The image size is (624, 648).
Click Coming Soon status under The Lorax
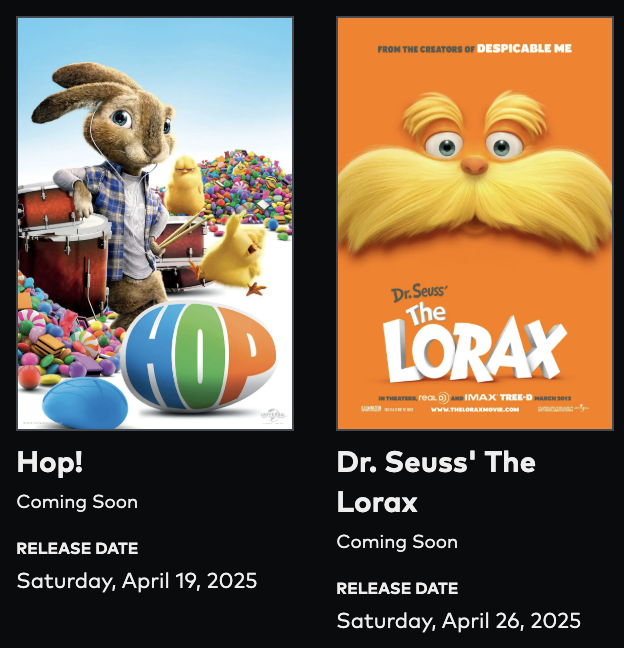397,542
